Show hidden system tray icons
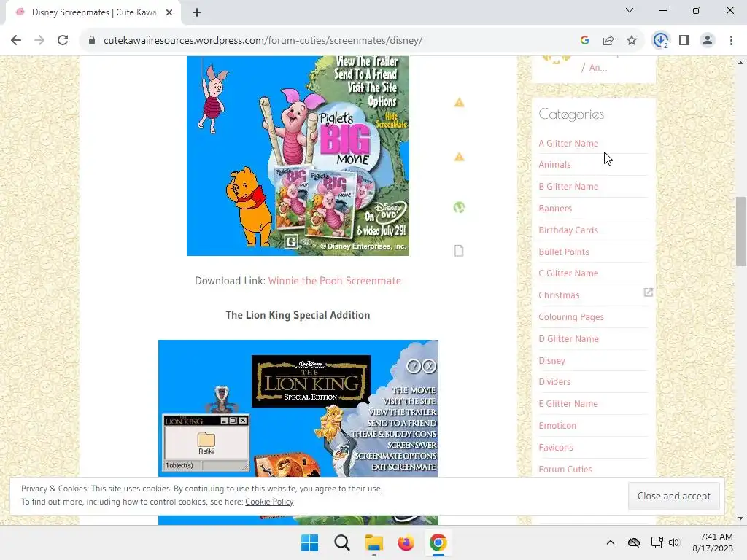This screenshot has height=560, width=747. coord(611,542)
